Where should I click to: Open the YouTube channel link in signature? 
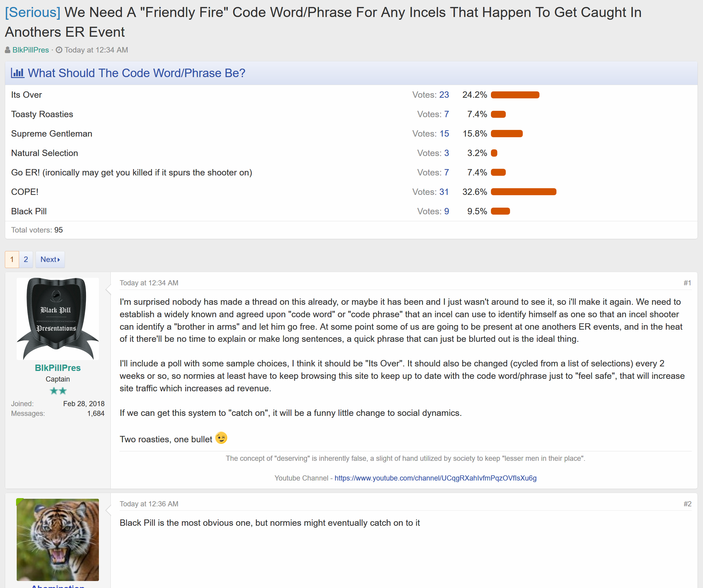pos(435,478)
